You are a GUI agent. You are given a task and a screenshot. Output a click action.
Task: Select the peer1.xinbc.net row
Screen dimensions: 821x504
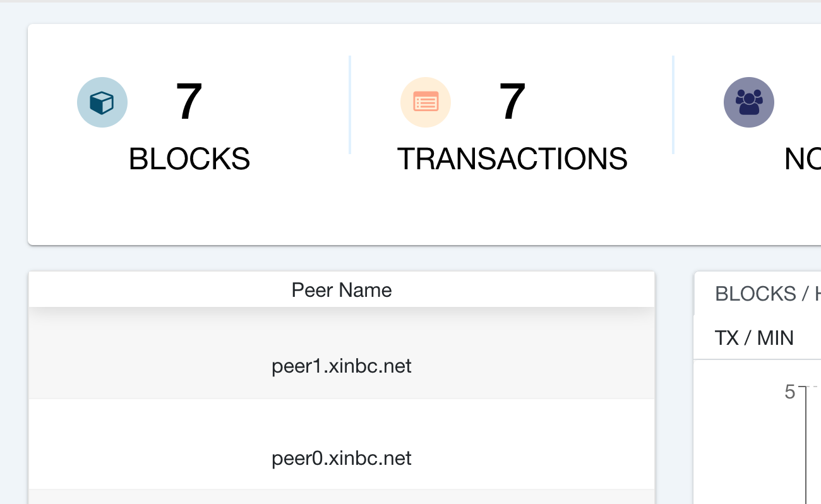pyautogui.click(x=342, y=366)
